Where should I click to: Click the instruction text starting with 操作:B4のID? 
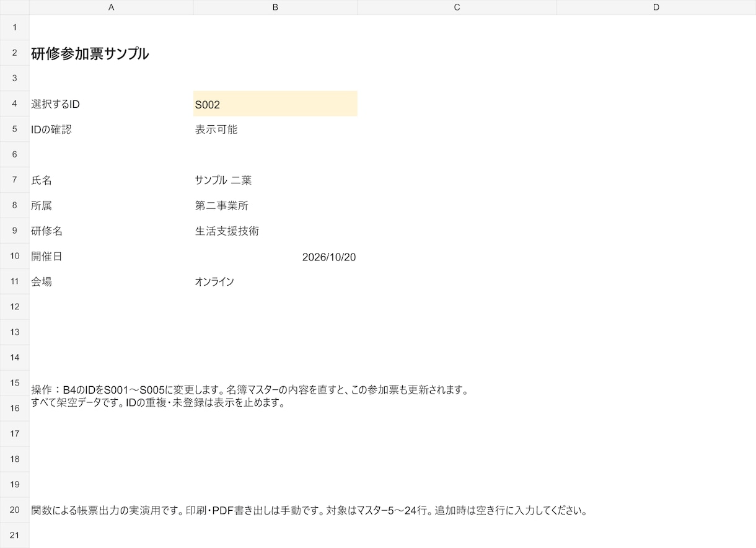[x=249, y=397]
